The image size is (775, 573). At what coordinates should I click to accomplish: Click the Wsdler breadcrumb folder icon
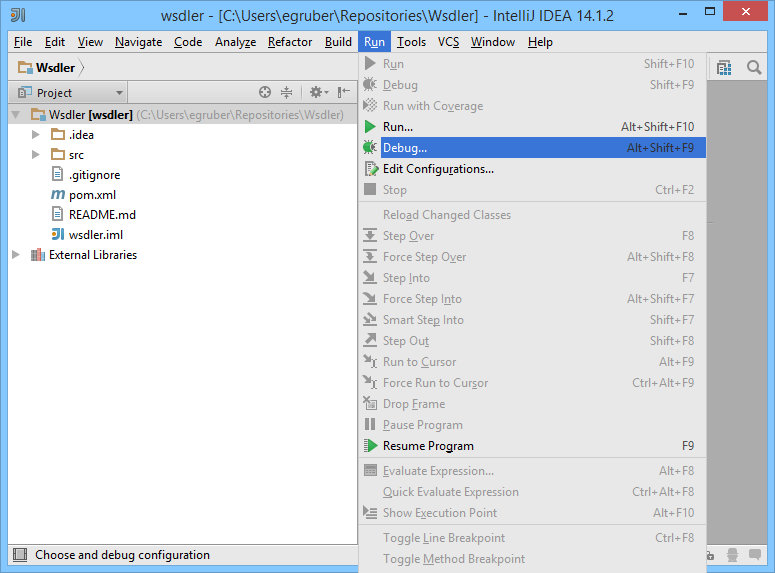point(25,67)
